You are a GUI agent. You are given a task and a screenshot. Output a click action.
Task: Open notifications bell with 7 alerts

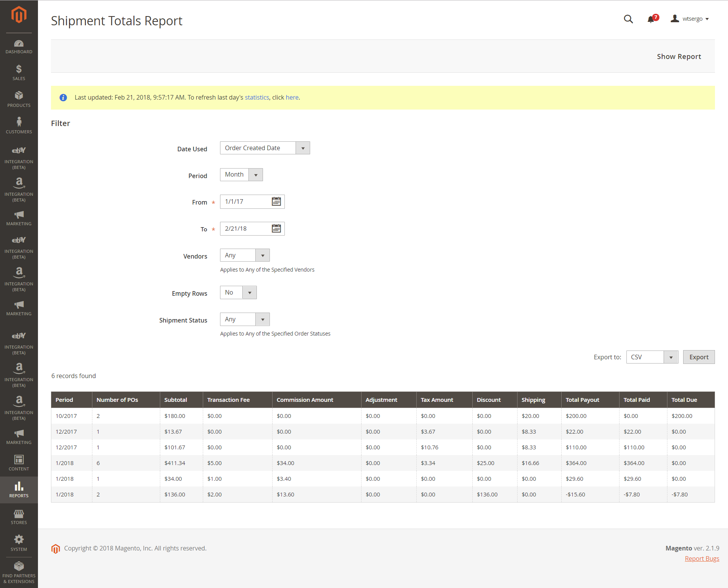point(652,18)
